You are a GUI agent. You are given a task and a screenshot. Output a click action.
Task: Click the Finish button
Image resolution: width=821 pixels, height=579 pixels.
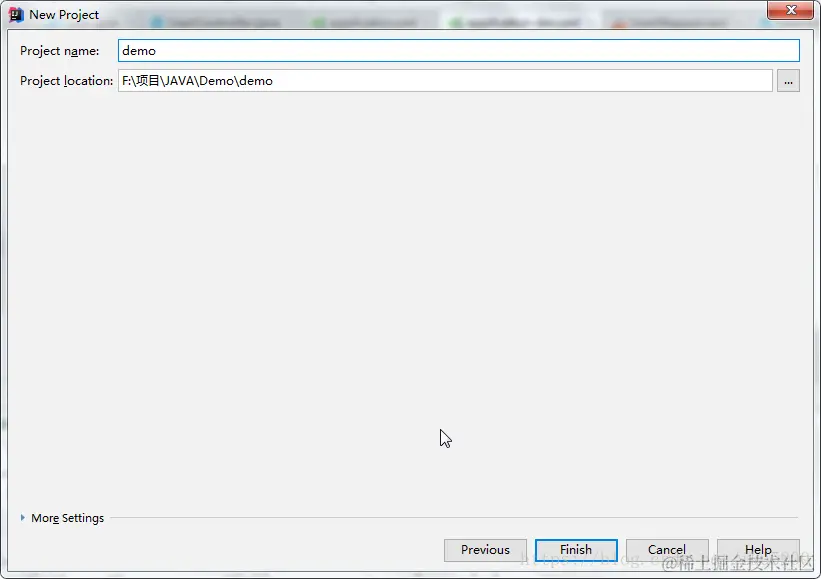576,550
